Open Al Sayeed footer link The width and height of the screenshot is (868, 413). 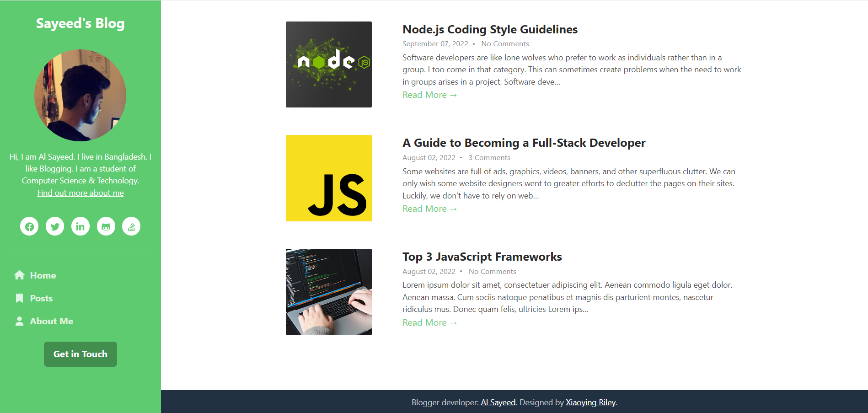(x=498, y=402)
